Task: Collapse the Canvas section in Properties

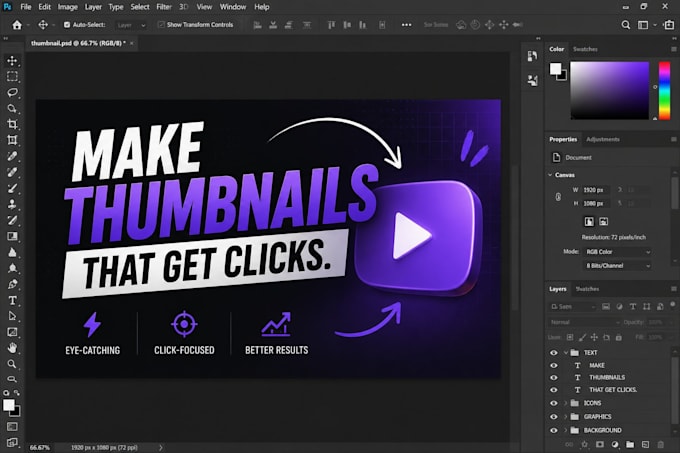Action: 550,175
